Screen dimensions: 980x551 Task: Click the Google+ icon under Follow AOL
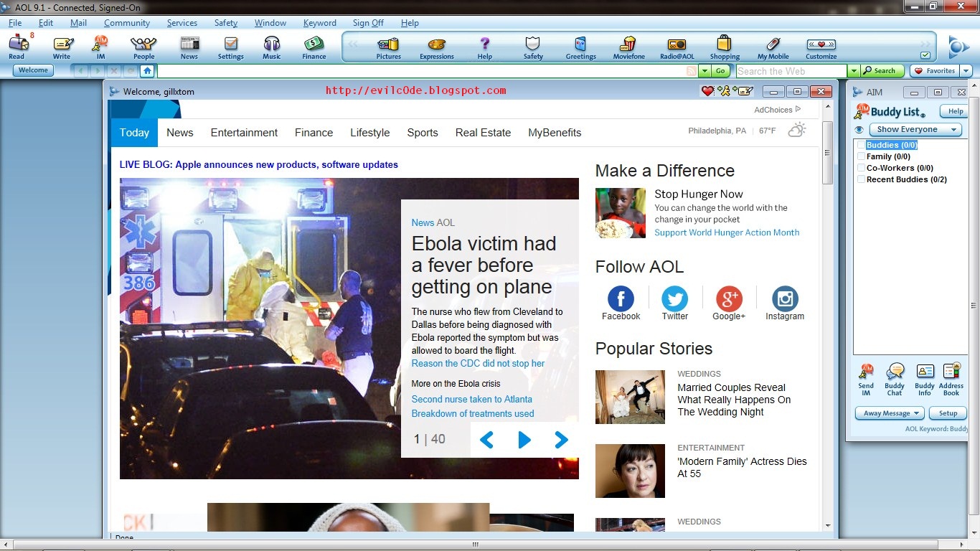pyautogui.click(x=729, y=298)
